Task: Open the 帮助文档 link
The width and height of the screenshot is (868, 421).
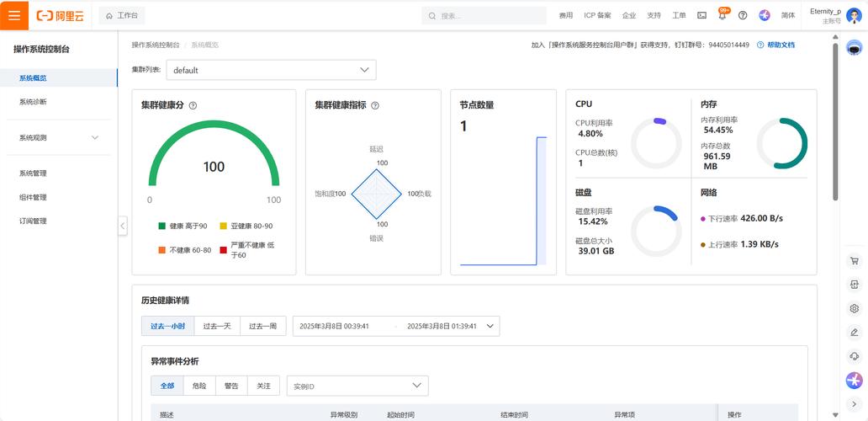Action: [x=780, y=45]
